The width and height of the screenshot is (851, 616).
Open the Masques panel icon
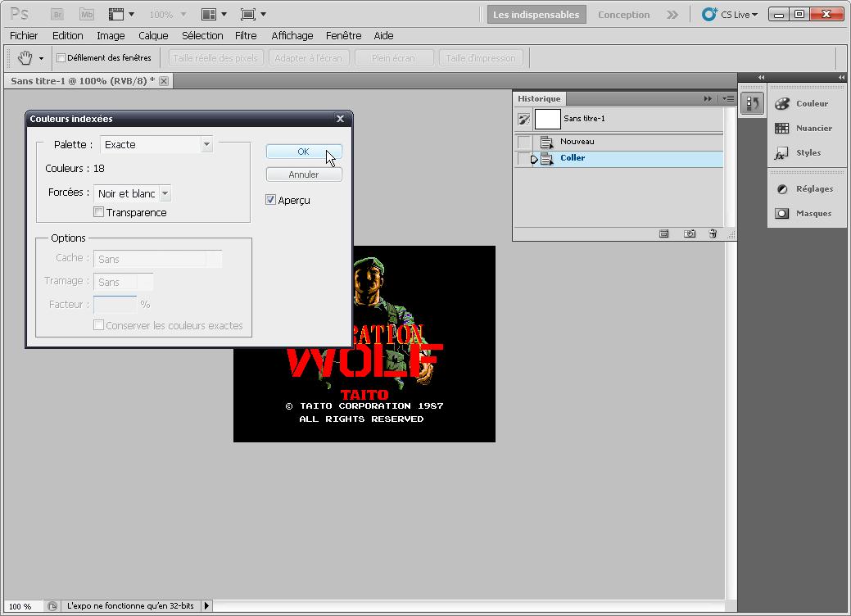point(781,213)
